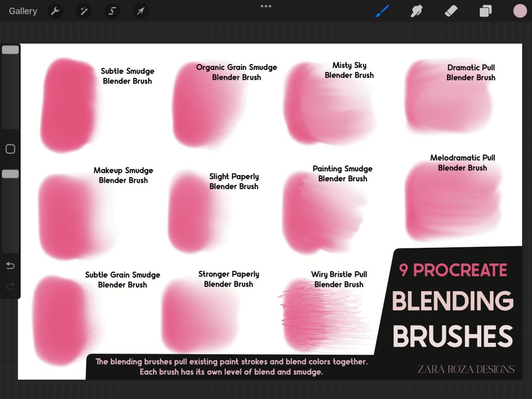Open the Adjustments magic wand menu
Image resolution: width=532 pixels, height=399 pixels.
(x=83, y=10)
